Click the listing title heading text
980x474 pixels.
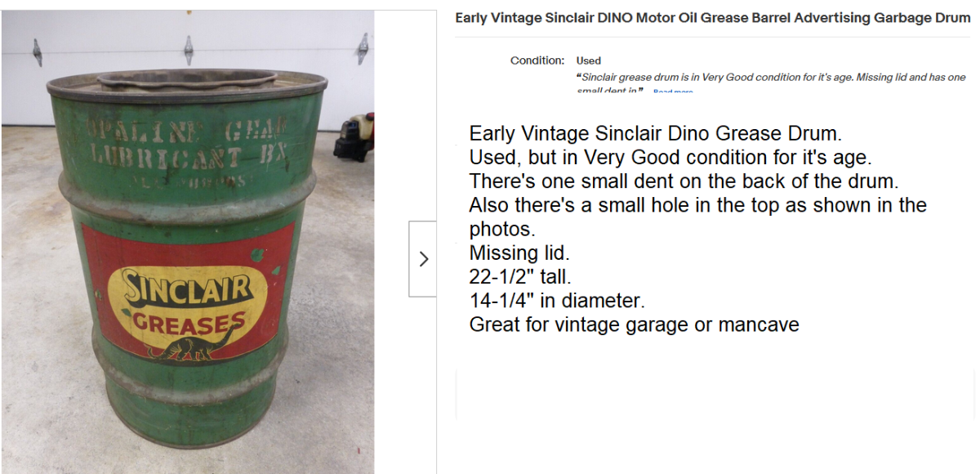pos(712,18)
